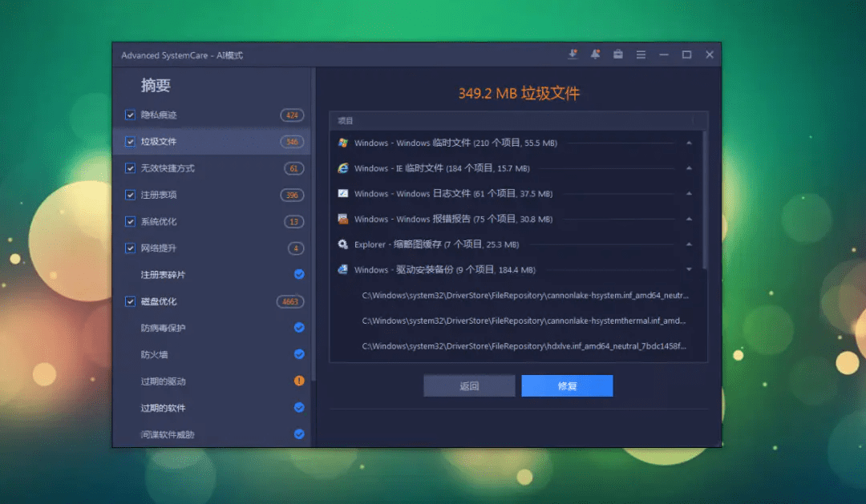
Task: Click the Windows flag icon for 临时文件 row
Action: [x=343, y=143]
